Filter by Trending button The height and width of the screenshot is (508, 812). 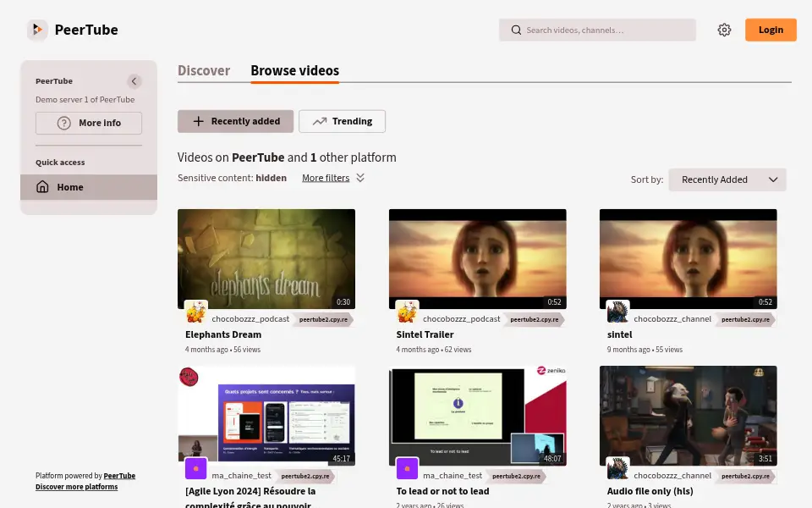342,121
